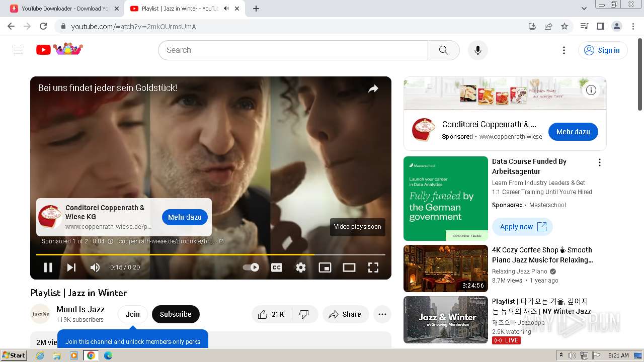Share this page from address bar

coord(548,26)
